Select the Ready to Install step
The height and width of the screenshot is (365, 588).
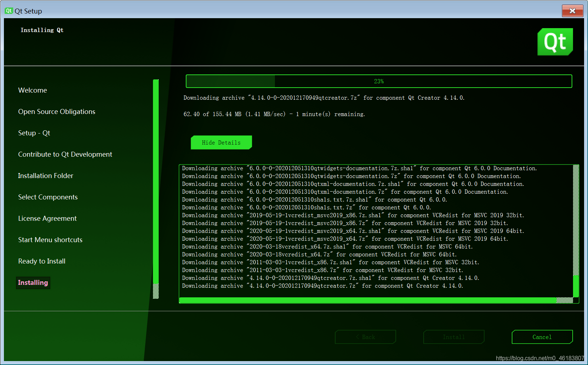click(x=42, y=261)
